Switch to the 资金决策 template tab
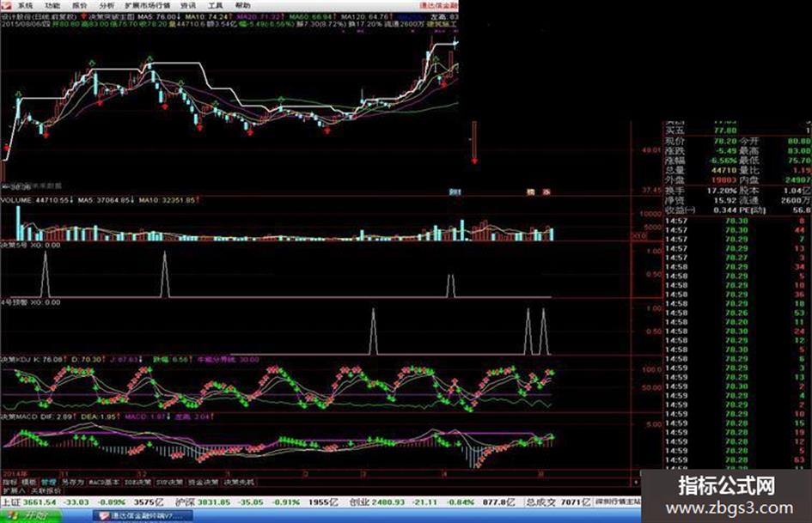The width and height of the screenshot is (812, 523). pos(203,482)
